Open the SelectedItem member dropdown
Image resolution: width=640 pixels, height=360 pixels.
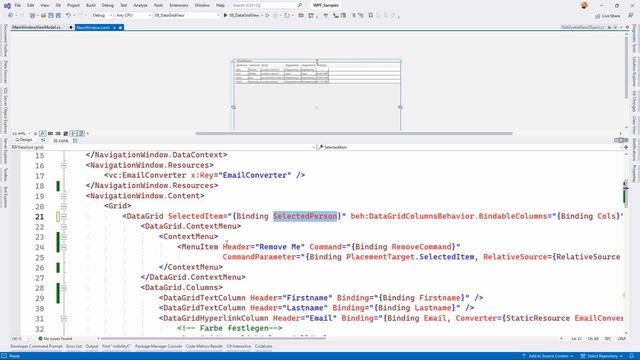point(469,147)
